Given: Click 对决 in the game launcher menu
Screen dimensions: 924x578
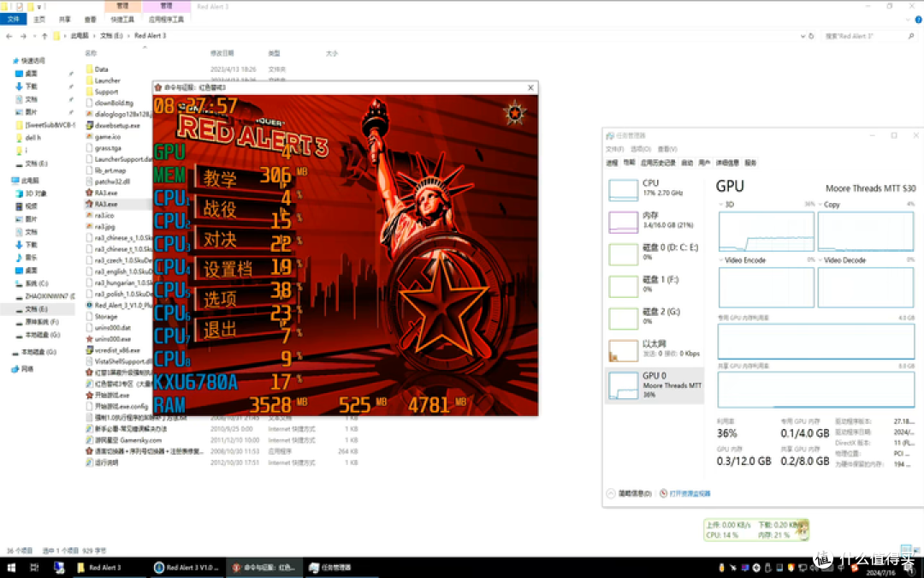Looking at the screenshot, I should tap(221, 240).
